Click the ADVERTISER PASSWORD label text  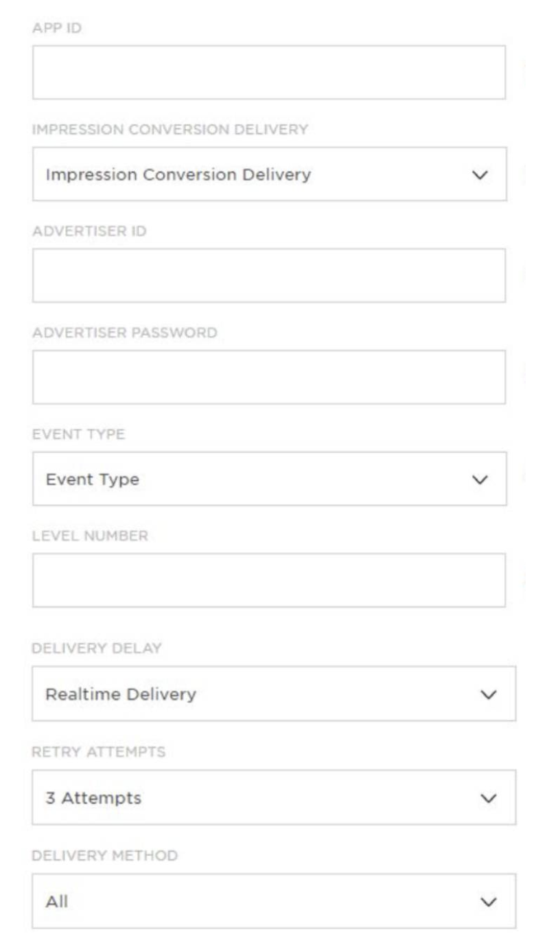coord(124,333)
